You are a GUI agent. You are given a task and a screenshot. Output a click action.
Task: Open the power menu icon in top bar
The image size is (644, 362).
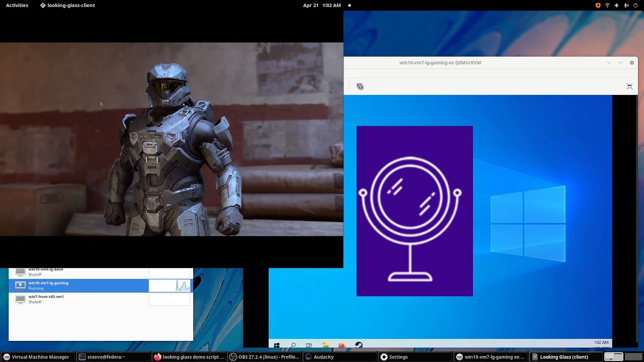635,5
